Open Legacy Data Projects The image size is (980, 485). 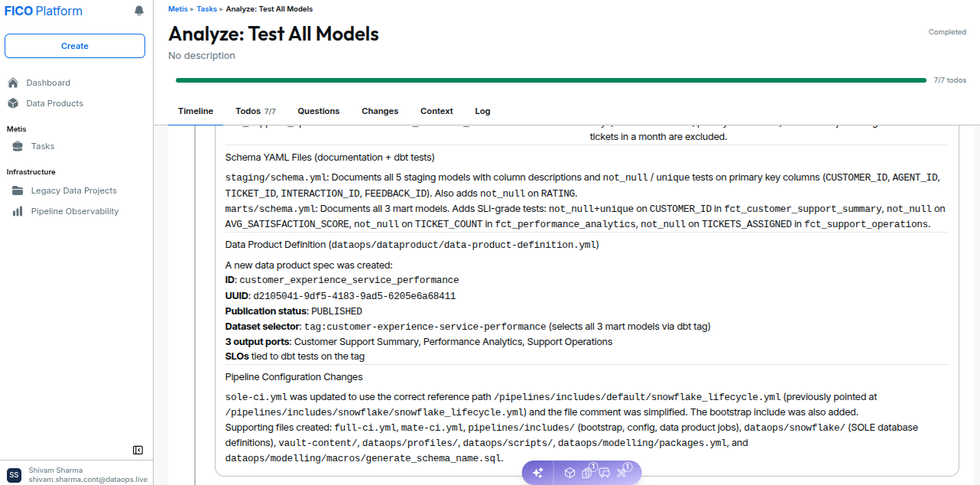[75, 190]
